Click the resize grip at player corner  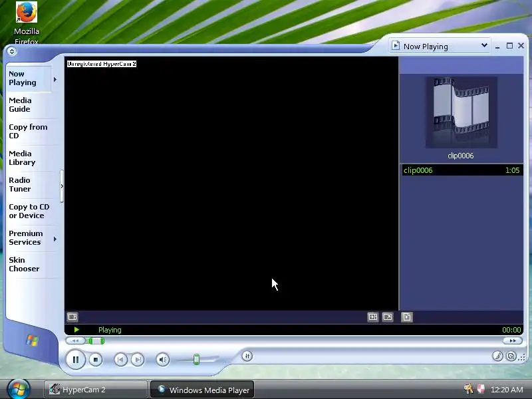click(522, 356)
